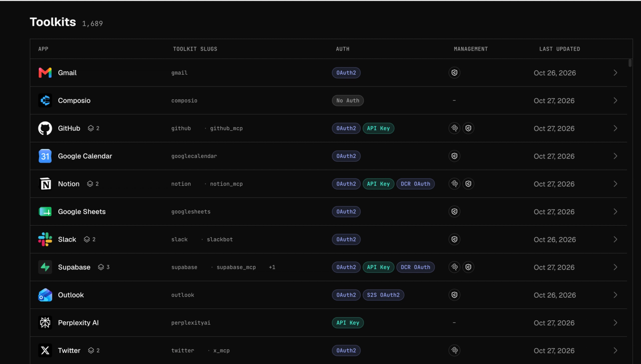The height and width of the screenshot is (364, 641).
Task: Click the management shield icon in Gmail row
Action: [x=454, y=73]
